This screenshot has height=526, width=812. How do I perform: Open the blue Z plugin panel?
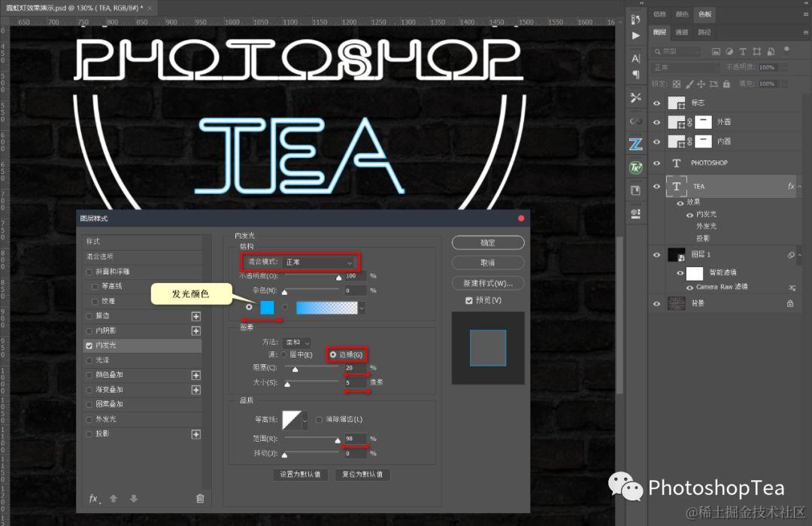(x=636, y=144)
